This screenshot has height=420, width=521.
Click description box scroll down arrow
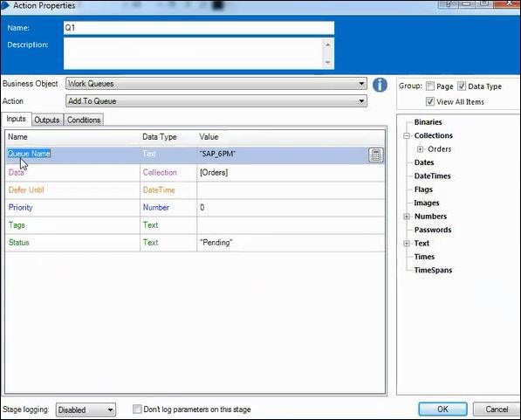pyautogui.click(x=328, y=62)
